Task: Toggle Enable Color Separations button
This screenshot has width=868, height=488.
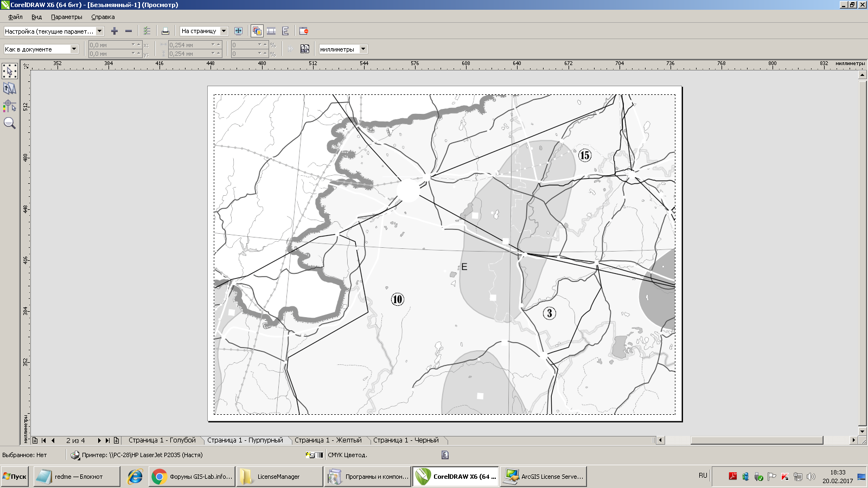Action: click(257, 31)
